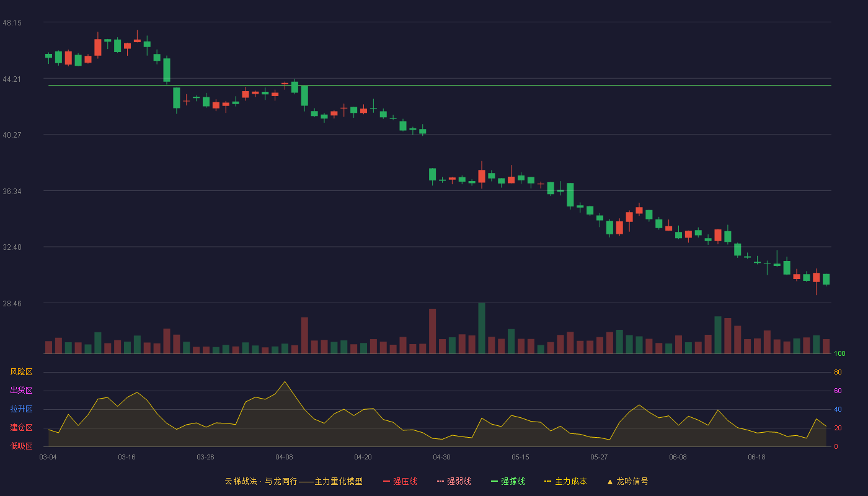Click the 云梯战法 主力量化模型 legend title

coord(294,481)
